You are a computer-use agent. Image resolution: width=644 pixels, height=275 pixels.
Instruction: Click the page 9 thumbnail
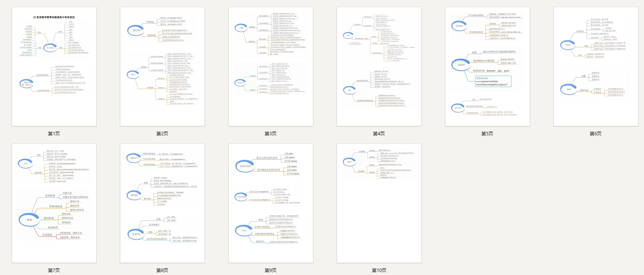tap(270, 203)
